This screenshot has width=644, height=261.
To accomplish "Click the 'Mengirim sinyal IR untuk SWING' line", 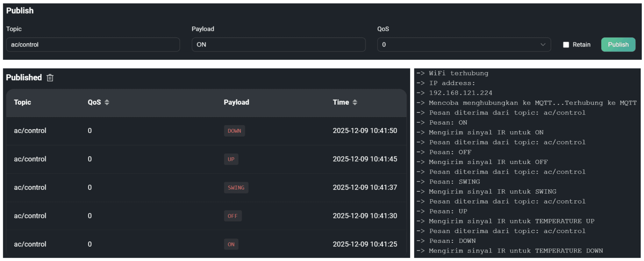I will click(x=487, y=192).
